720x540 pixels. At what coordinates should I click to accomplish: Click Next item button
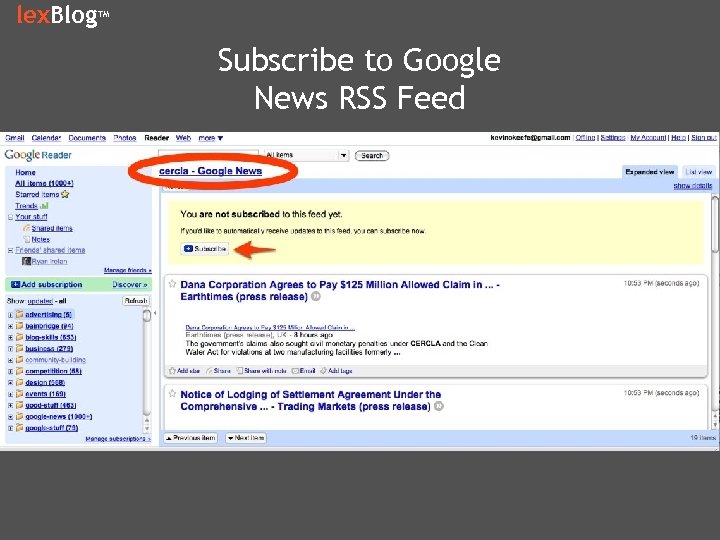tap(246, 438)
